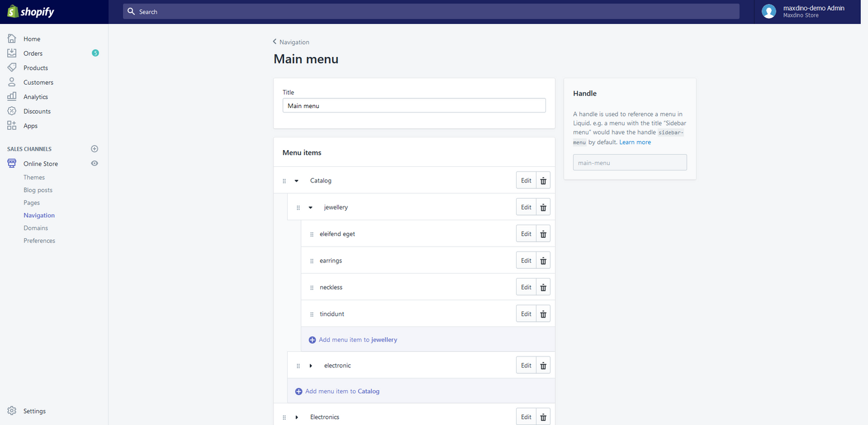Screen dimensions: 868x425
Task: Add a menu item to jewellery
Action: tap(353, 339)
